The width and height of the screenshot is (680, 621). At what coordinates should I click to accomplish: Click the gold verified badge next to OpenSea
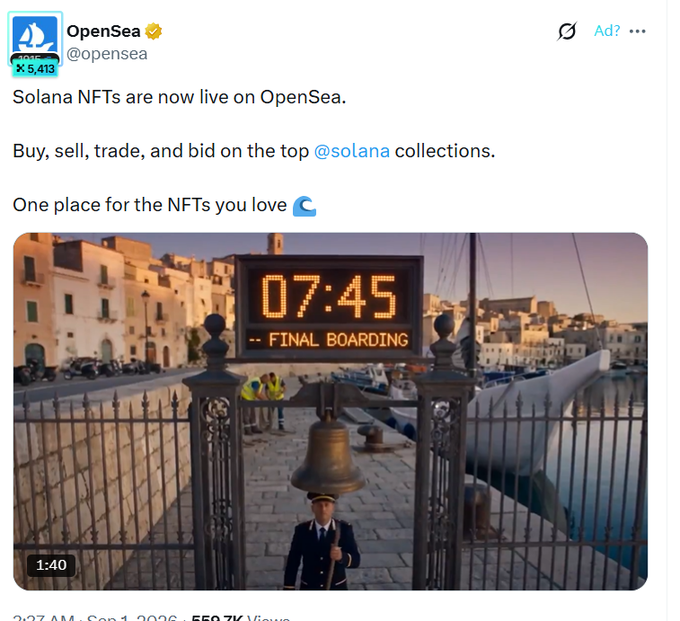153,31
